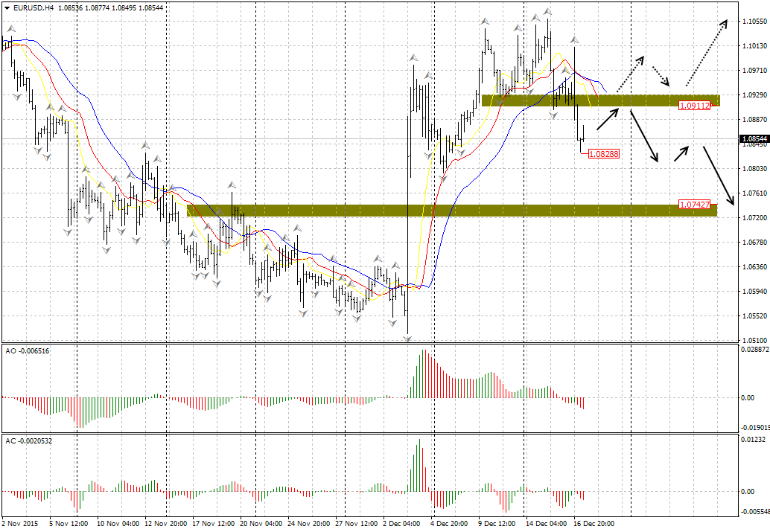
Task: Click the fractal arrow under the lowest candle
Action: point(407,339)
